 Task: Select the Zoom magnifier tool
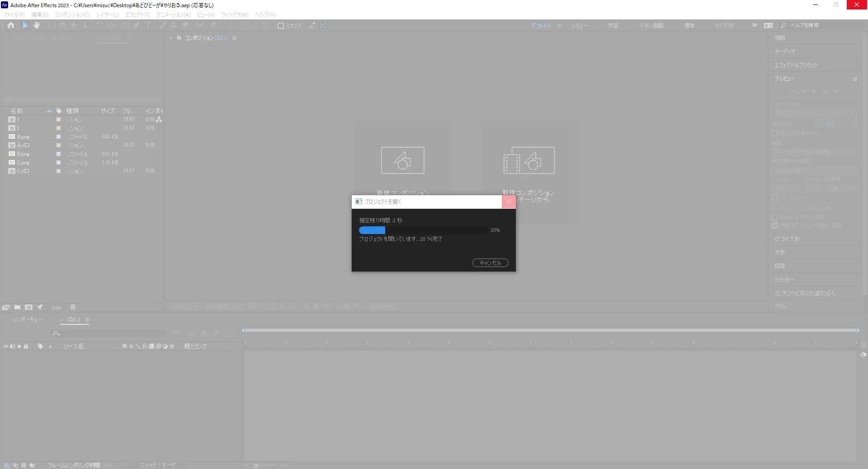(x=48, y=25)
